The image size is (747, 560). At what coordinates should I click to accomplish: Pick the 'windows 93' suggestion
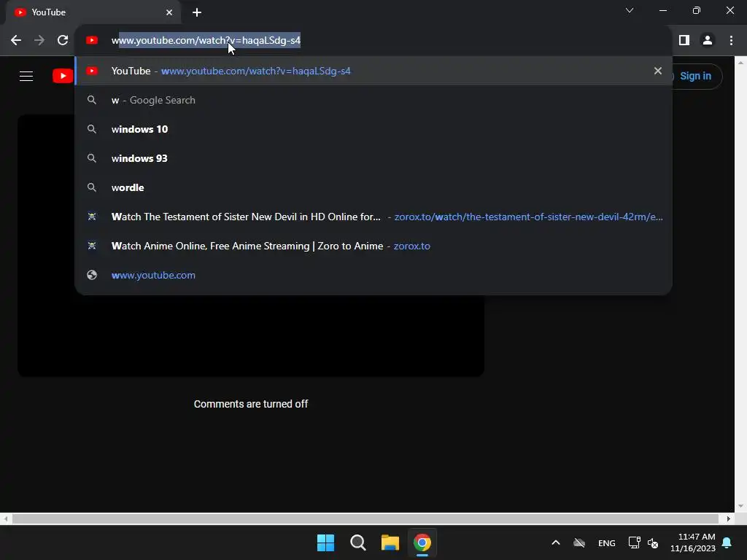tap(373, 158)
